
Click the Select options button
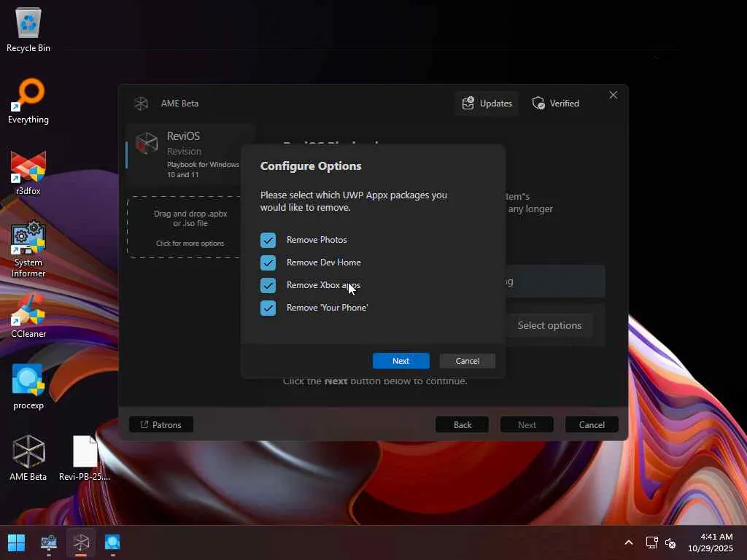[x=549, y=325]
